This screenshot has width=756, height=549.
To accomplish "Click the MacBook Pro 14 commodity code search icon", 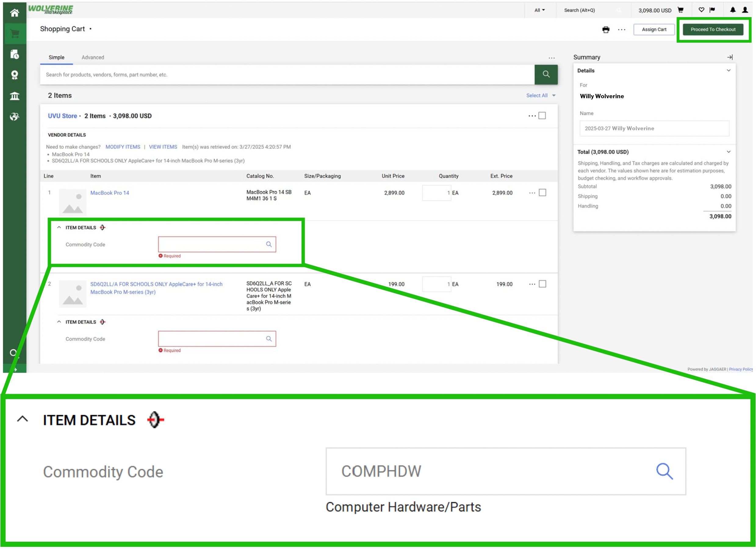I will tap(269, 244).
